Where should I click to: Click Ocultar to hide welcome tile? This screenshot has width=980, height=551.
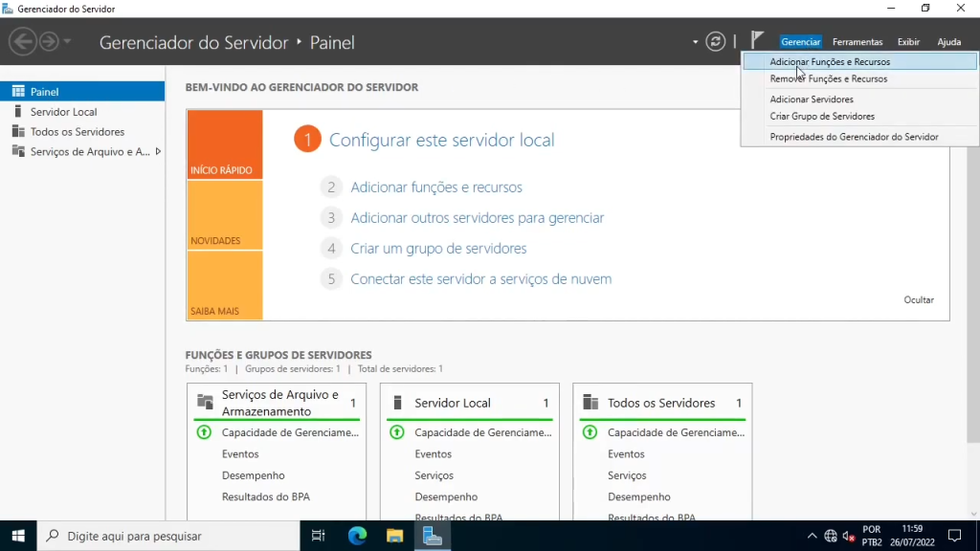(x=919, y=299)
